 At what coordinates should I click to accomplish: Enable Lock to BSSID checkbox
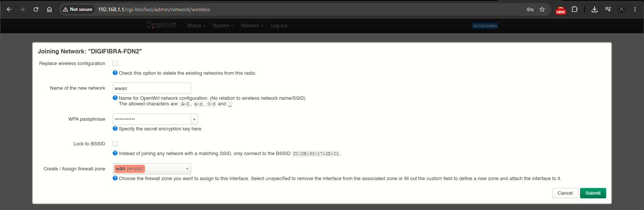tap(115, 144)
